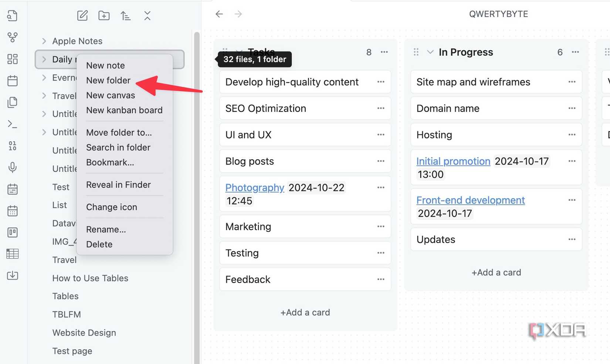Expand the Apple Notes folder

coord(44,41)
